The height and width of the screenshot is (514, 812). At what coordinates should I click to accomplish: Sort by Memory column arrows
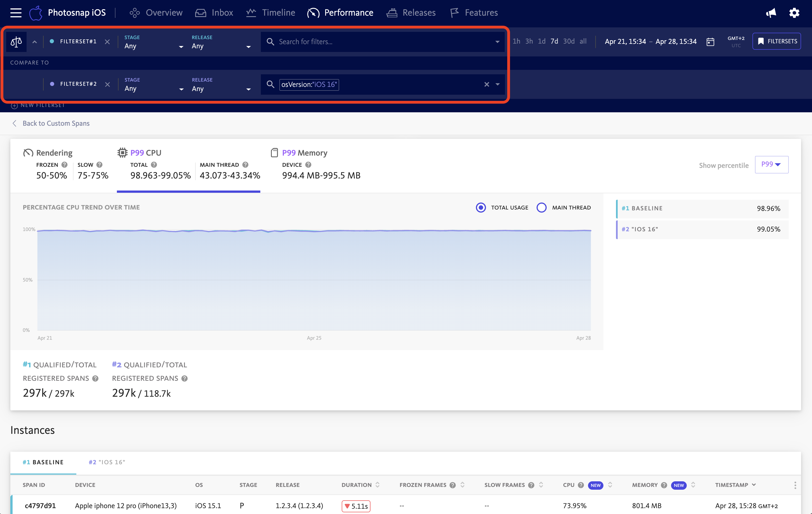(x=693, y=485)
